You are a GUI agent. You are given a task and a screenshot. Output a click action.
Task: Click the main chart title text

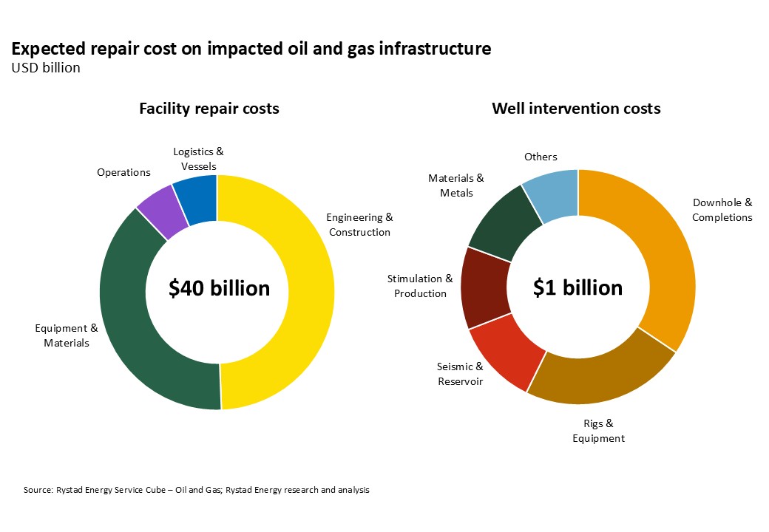tap(251, 49)
